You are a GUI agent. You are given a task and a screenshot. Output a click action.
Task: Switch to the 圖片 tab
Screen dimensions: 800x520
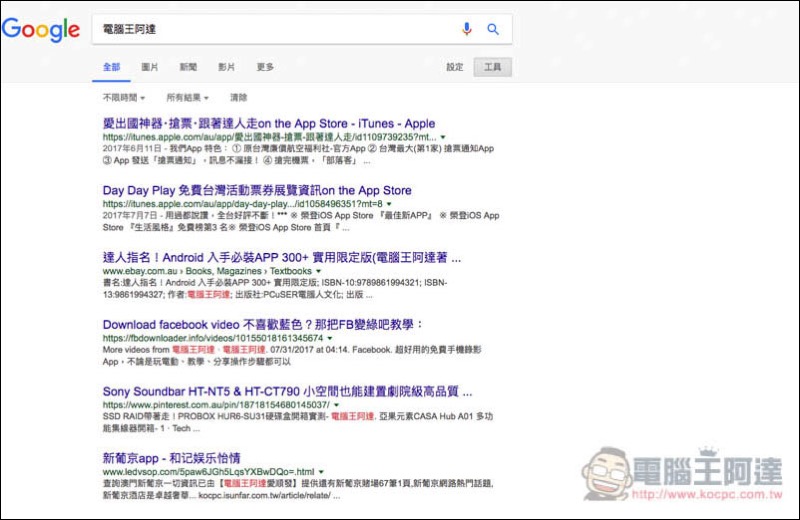point(150,67)
